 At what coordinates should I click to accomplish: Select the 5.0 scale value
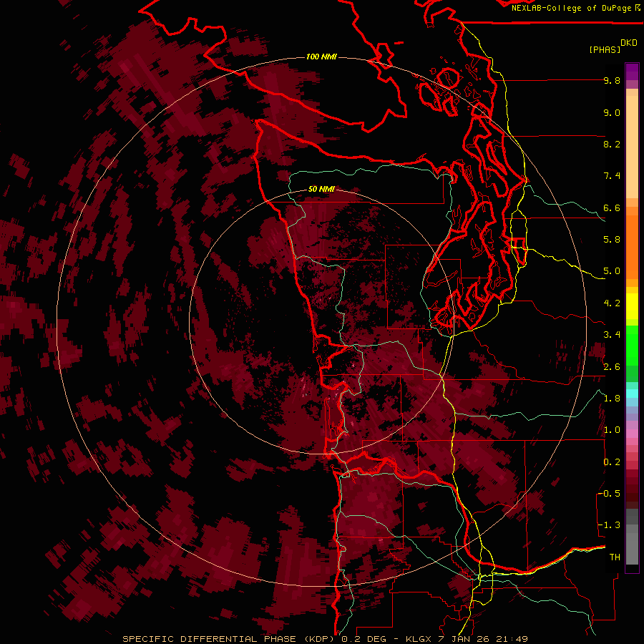pyautogui.click(x=612, y=271)
